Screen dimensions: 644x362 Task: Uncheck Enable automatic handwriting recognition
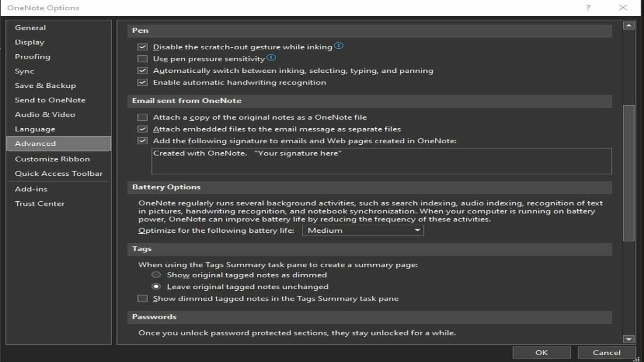(142, 83)
